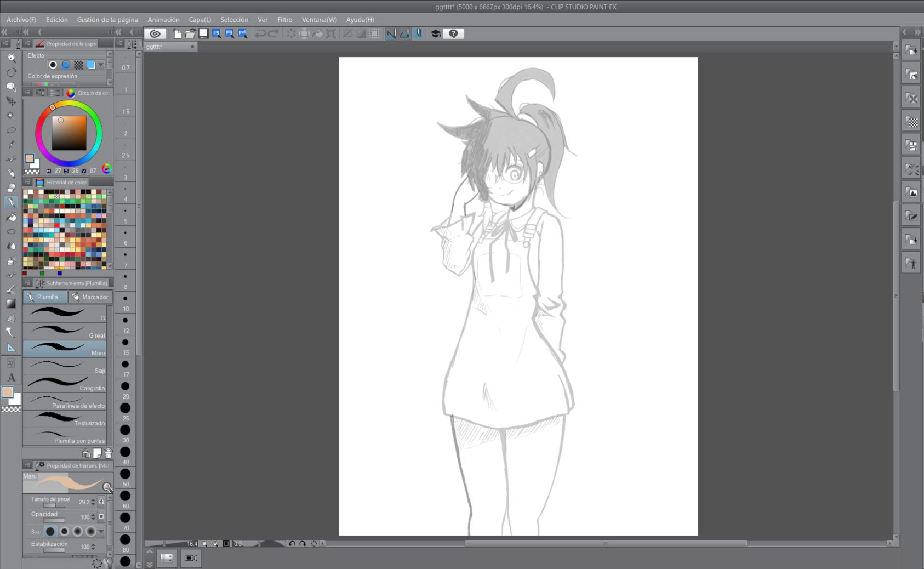This screenshot has width=924, height=569.
Task: Select the hardest anti-aliasing preset
Action: click(50, 531)
